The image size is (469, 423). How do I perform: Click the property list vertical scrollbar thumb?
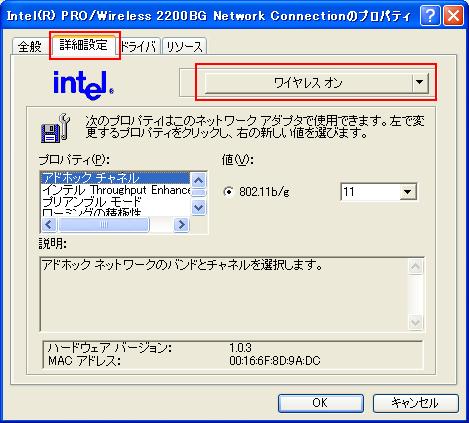coord(199,193)
